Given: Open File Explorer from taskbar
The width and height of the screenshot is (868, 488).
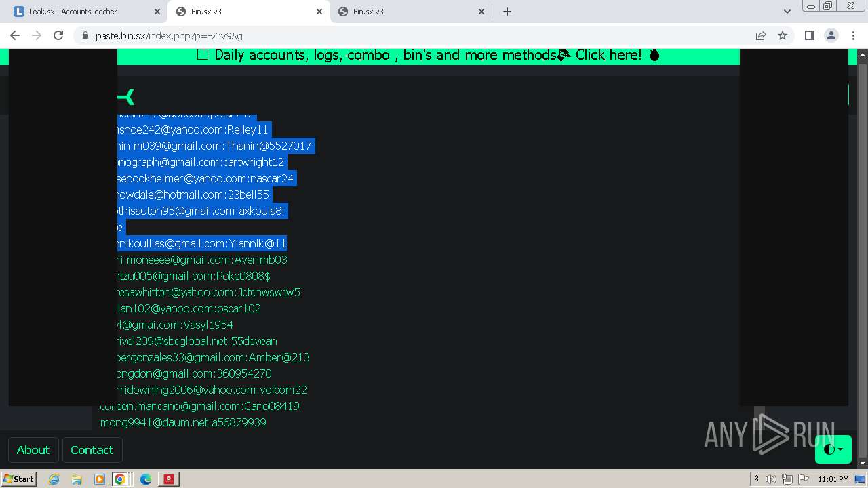Looking at the screenshot, I should pyautogui.click(x=77, y=479).
